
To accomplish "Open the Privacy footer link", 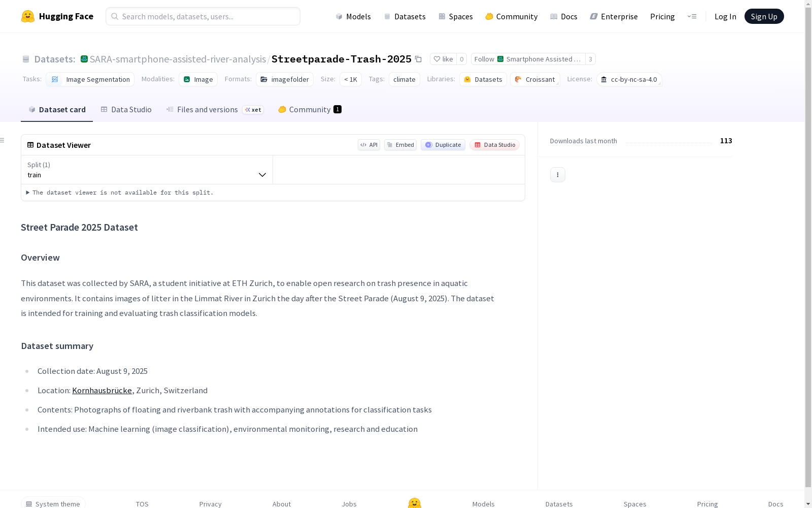I will (x=211, y=504).
